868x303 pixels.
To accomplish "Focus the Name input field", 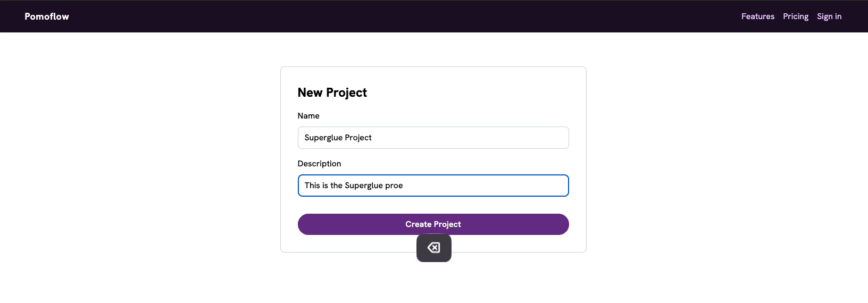I will tap(433, 138).
